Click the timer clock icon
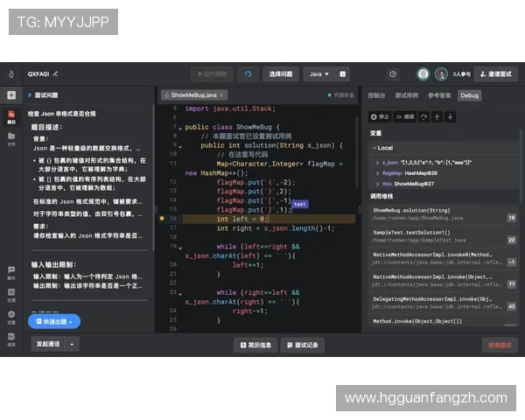 (x=393, y=74)
